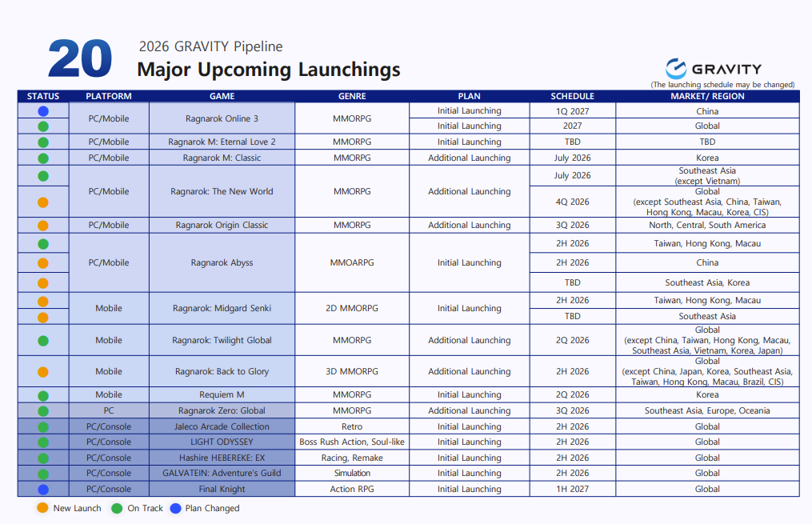This screenshot has height=524, width=812.
Task: Click orange dot for Midgard Senki Southeast Asia row
Action: pyautogui.click(x=43, y=318)
